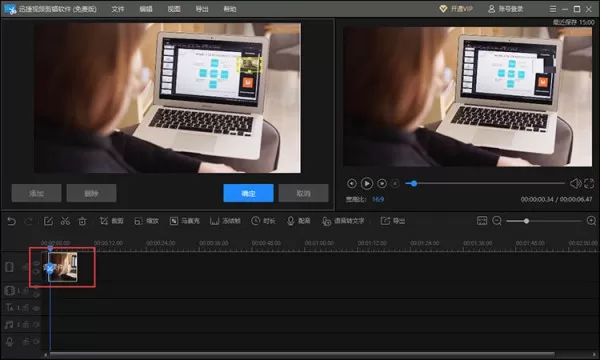The width and height of the screenshot is (600, 360).
Task: Open the 配音 voice-over tool
Action: tap(298, 221)
